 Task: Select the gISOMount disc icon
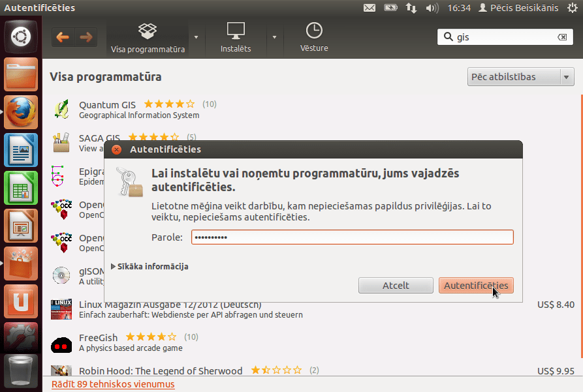(x=61, y=276)
